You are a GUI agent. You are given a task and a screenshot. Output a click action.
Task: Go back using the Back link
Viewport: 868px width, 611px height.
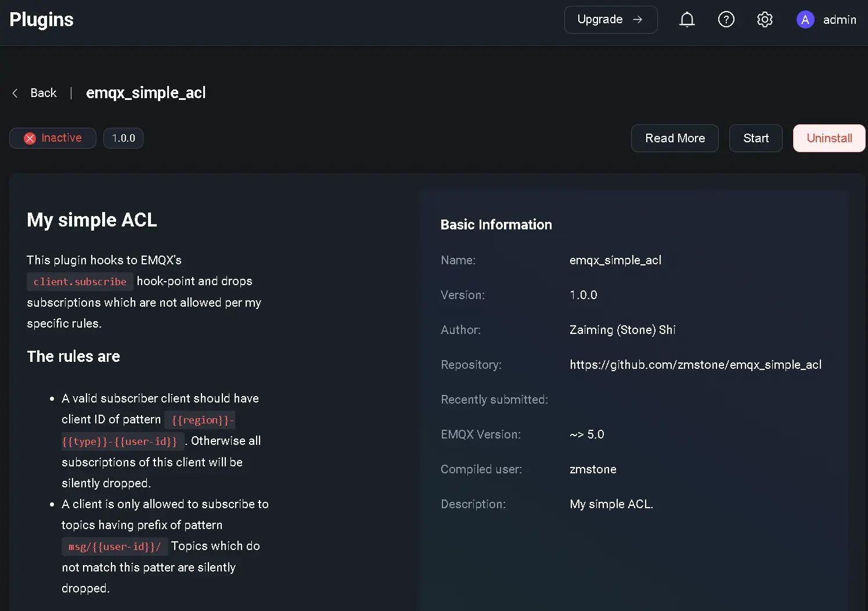point(44,93)
